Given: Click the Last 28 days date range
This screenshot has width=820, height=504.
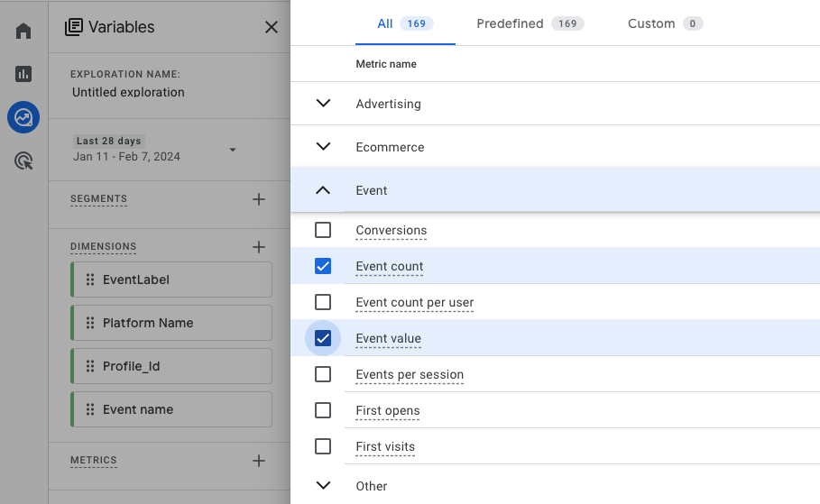Looking at the screenshot, I should coord(109,142).
